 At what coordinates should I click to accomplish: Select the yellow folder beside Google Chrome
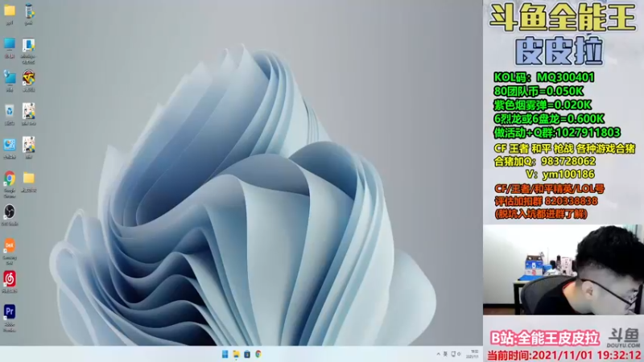pyautogui.click(x=28, y=178)
